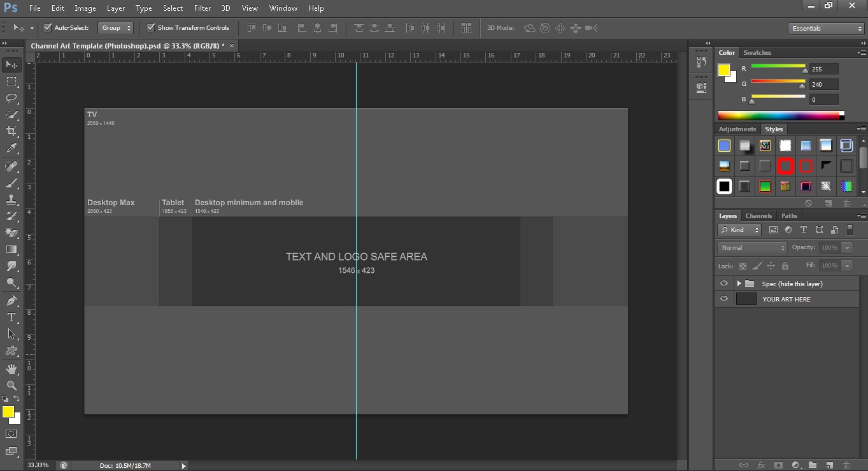868x471 pixels.
Task: Select the Rectangular Marquee tool
Action: (x=11, y=82)
